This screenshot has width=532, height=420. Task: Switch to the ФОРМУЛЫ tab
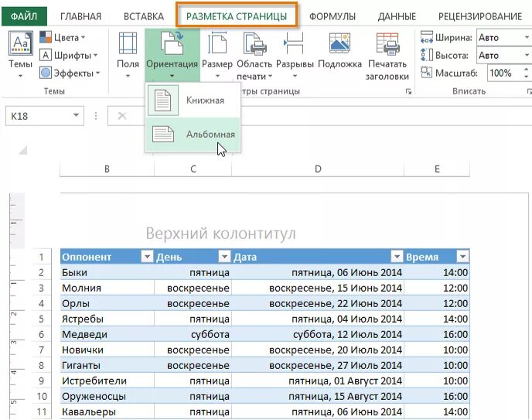[x=332, y=16]
